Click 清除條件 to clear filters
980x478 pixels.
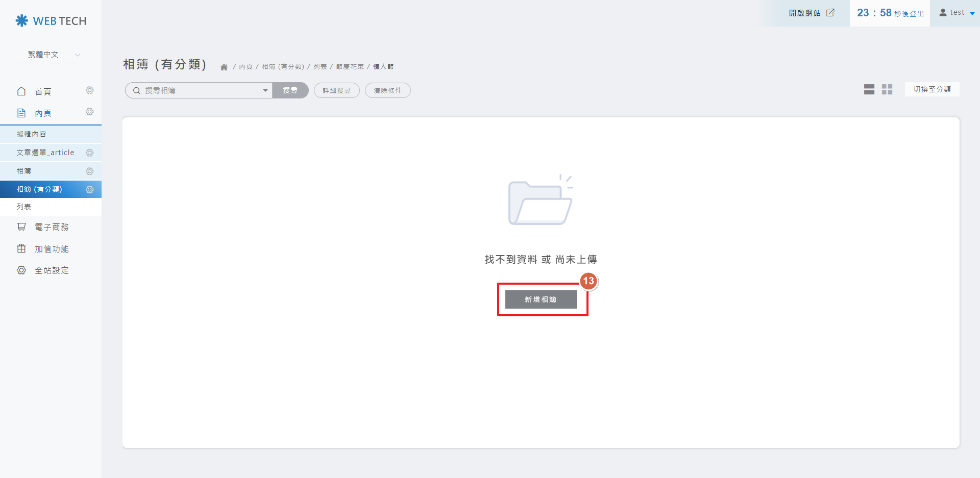coord(387,91)
